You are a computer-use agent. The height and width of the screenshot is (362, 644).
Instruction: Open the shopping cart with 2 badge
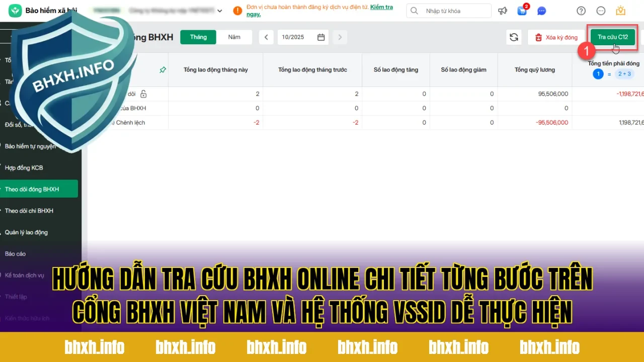522,11
